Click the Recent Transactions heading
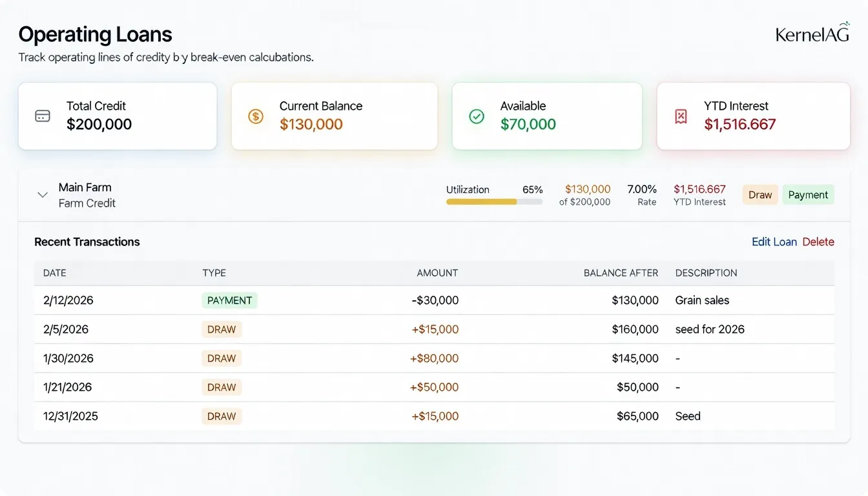 click(x=87, y=241)
